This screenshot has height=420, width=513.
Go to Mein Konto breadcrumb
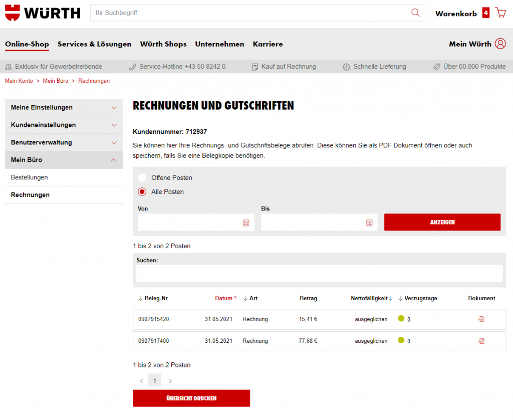point(19,81)
